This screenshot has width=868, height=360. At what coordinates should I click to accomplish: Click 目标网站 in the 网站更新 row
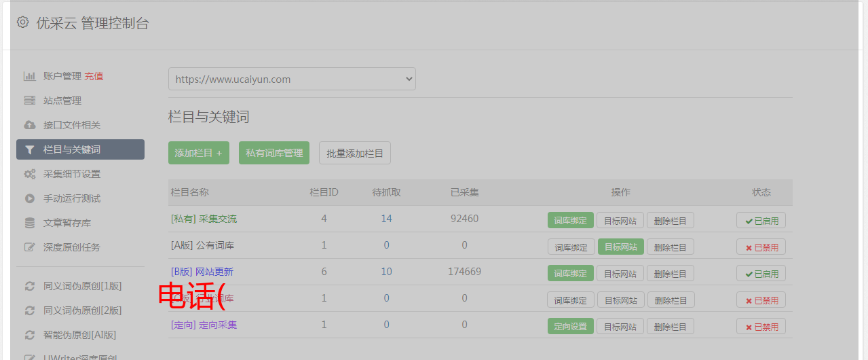click(620, 273)
